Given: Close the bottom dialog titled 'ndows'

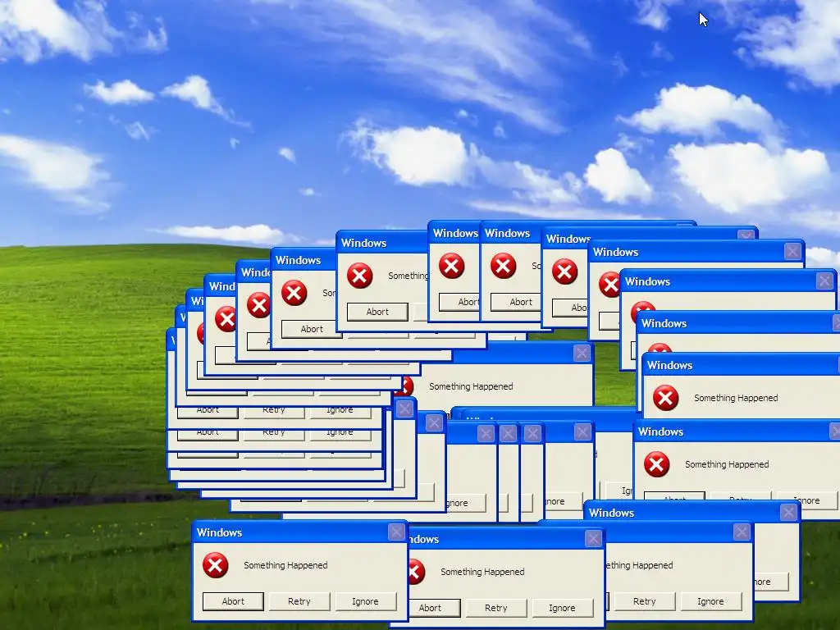Looking at the screenshot, I should (x=593, y=538).
